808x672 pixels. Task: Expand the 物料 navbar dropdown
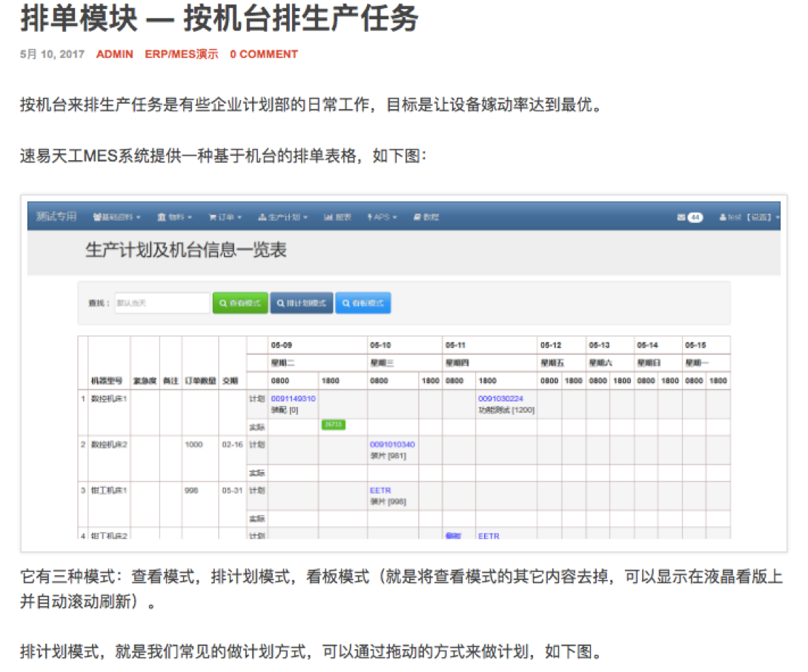click(174, 217)
